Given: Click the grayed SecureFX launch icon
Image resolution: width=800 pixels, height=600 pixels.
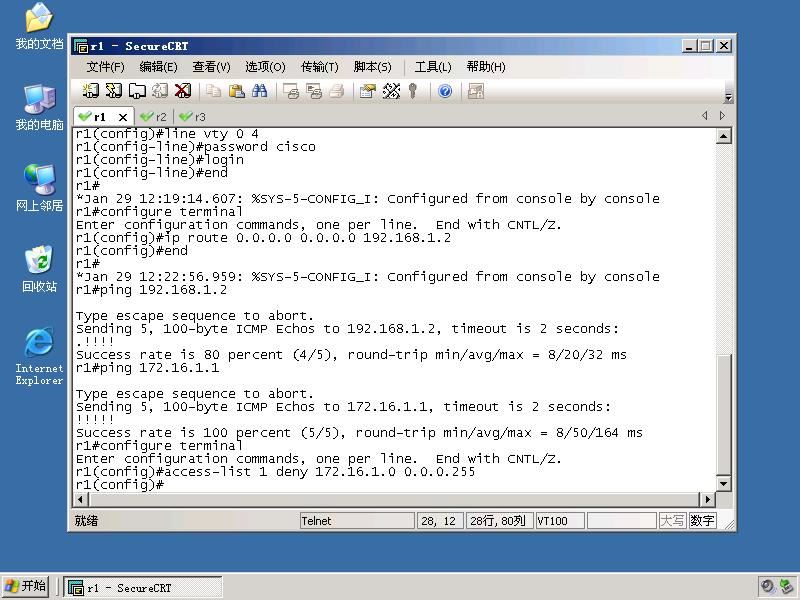Looking at the screenshot, I should [x=476, y=91].
